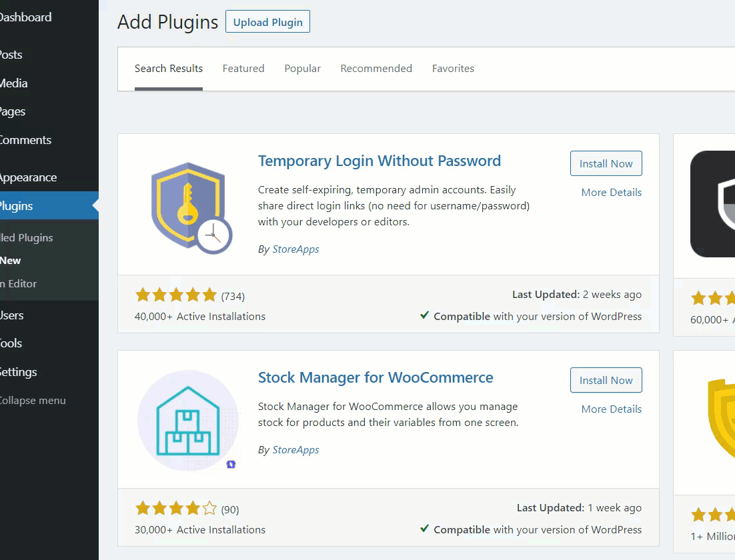Install Stock Manager for WooCommerce plugin
The width and height of the screenshot is (735, 560).
(x=606, y=380)
